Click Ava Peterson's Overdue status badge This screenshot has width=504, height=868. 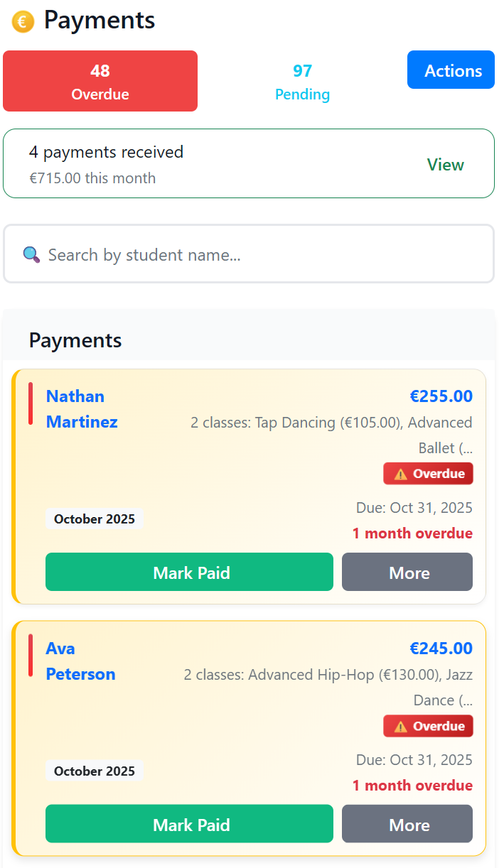pos(428,726)
